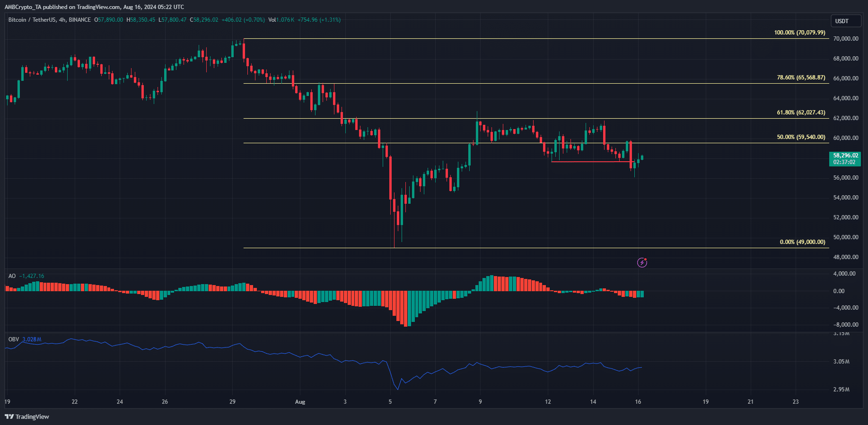Click 54,000.00 on the price axis
The height and width of the screenshot is (425, 868).
click(846, 198)
